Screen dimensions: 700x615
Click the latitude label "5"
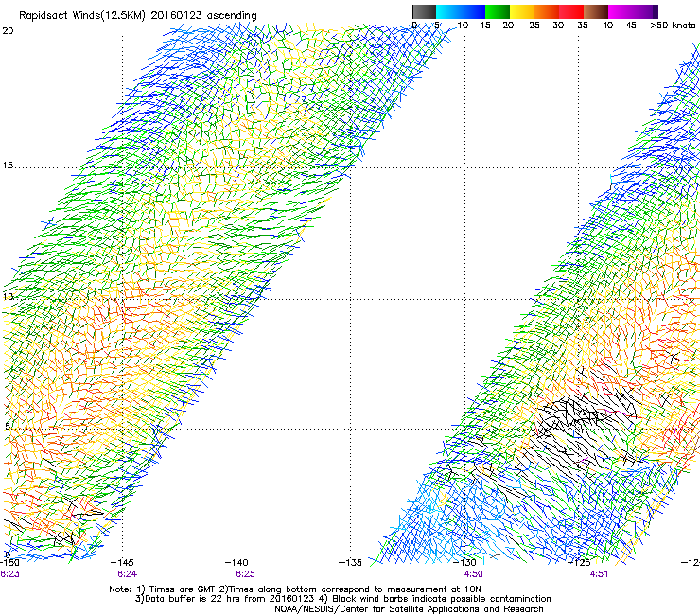pos(8,426)
